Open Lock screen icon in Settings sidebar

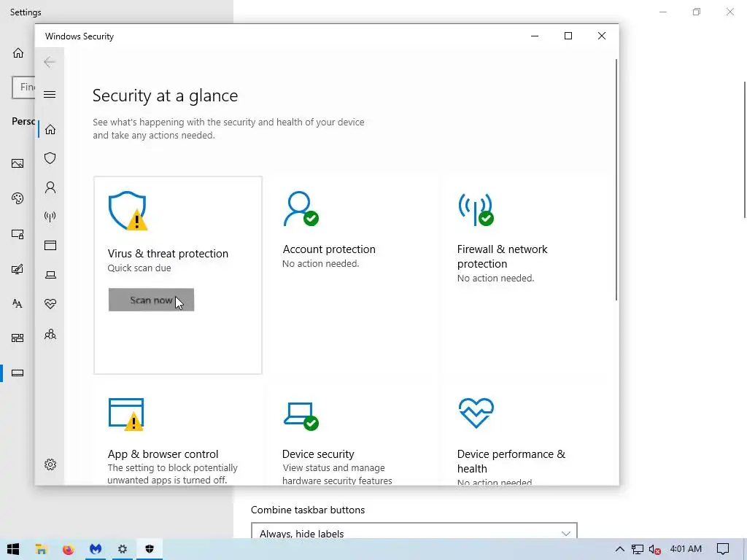click(18, 234)
